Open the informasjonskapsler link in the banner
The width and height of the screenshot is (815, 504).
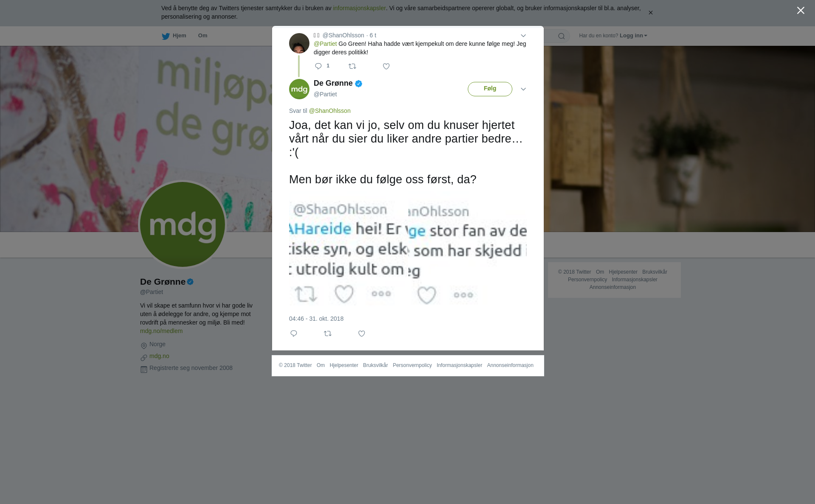[359, 8]
